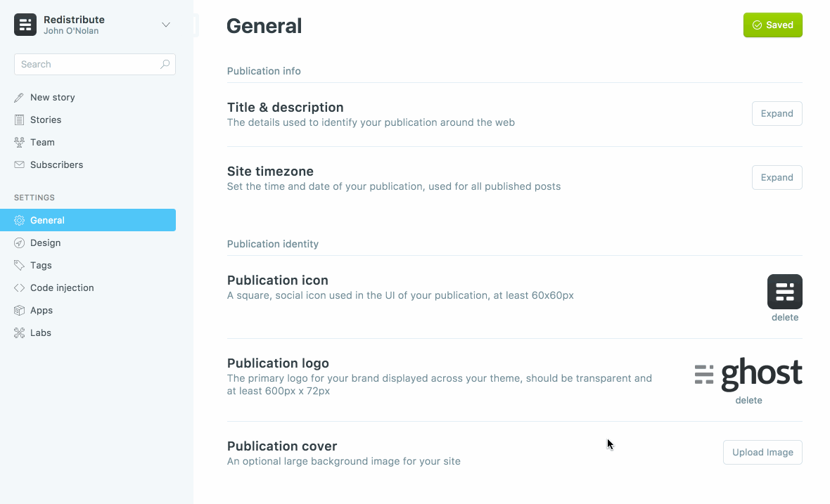Viewport: 830px width, 504px height.
Task: Click the ghost publication logo image
Action: [748, 373]
